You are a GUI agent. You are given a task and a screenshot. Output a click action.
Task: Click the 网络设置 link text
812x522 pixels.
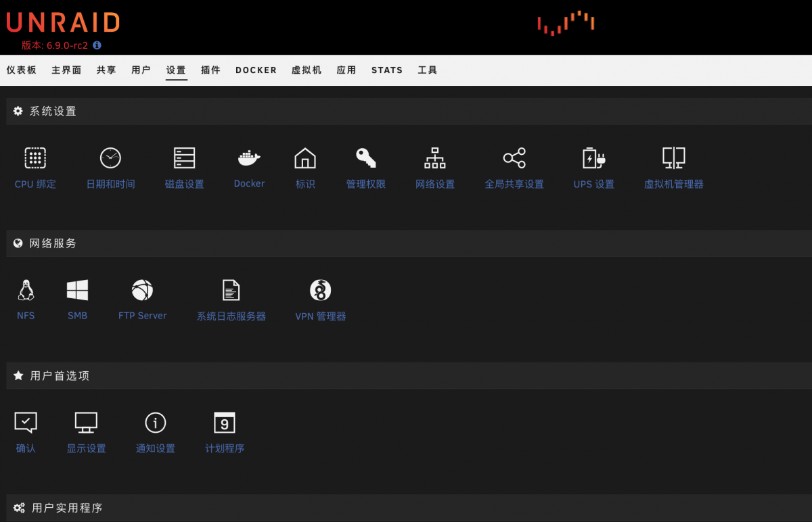[435, 184]
